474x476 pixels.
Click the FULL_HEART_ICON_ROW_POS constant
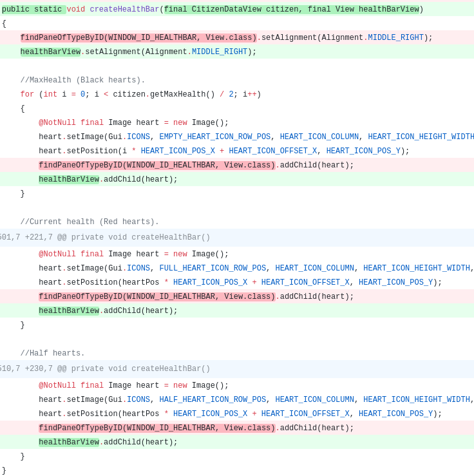click(213, 268)
